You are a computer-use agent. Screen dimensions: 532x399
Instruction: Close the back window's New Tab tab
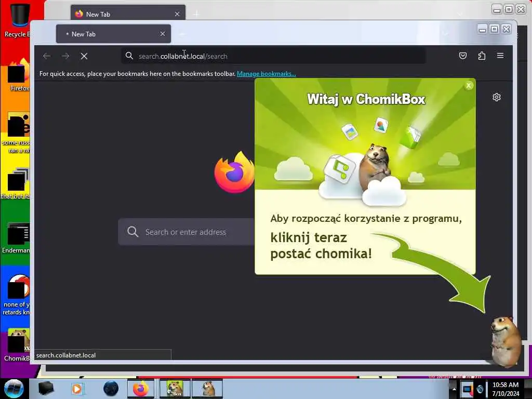(x=177, y=14)
